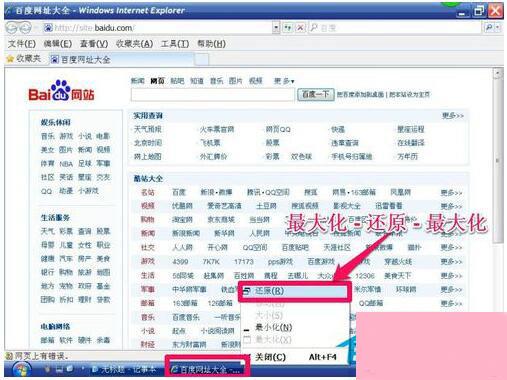Go back with the IE Back arrow
Image resolution: width=507 pixels, height=380 pixels.
pos(11,28)
